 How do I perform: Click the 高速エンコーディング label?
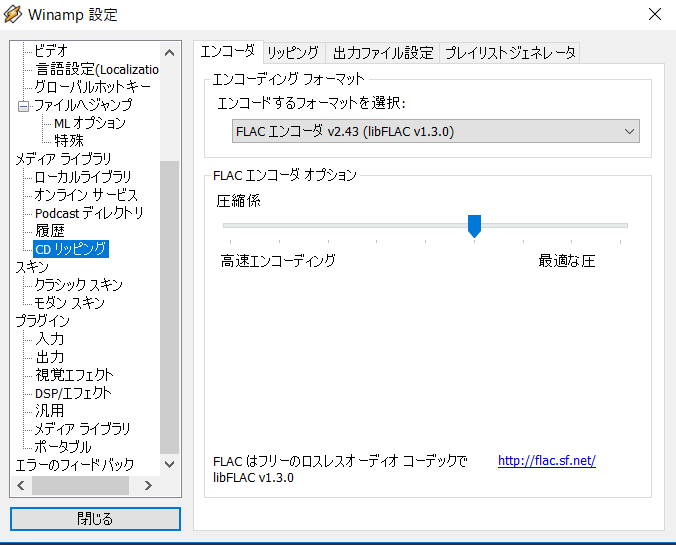[x=278, y=260]
